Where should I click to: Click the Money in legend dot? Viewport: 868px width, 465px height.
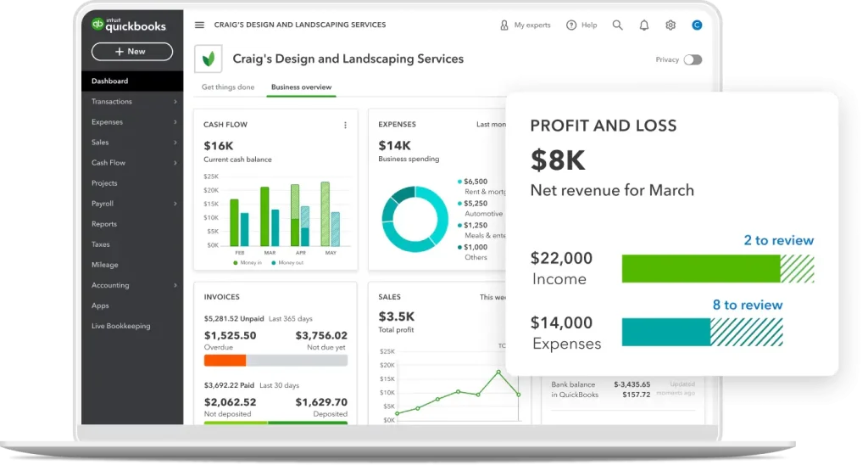[x=236, y=263]
